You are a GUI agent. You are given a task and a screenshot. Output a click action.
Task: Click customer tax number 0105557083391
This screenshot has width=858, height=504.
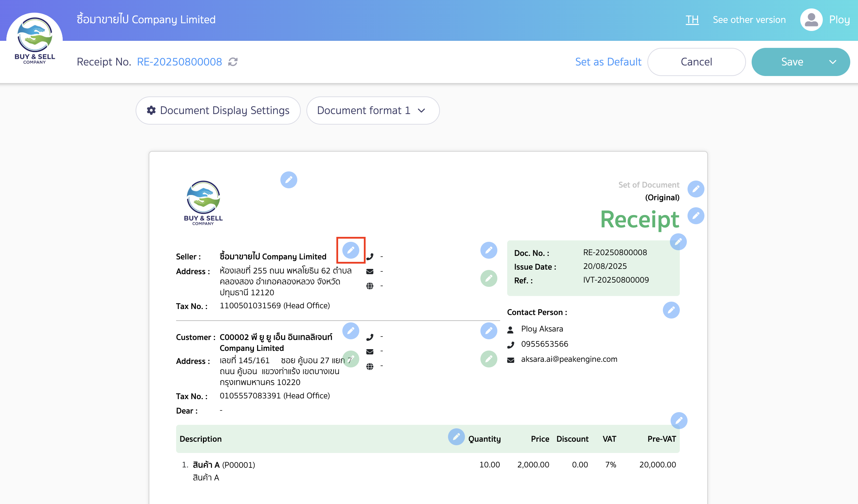click(250, 396)
